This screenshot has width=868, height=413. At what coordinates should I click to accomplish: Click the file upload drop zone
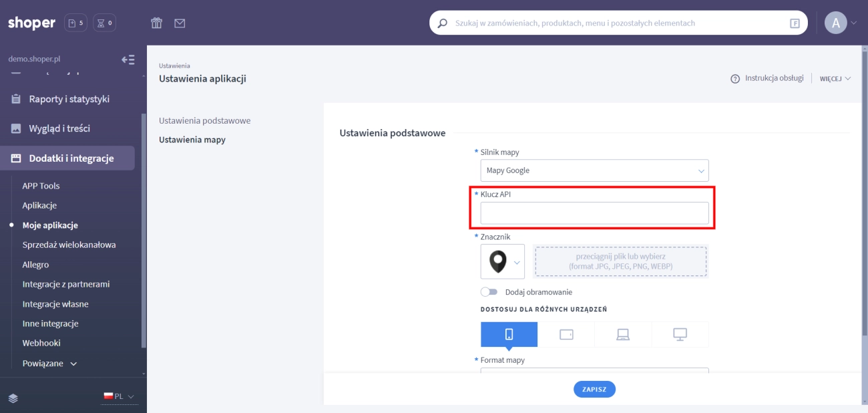pyautogui.click(x=620, y=261)
